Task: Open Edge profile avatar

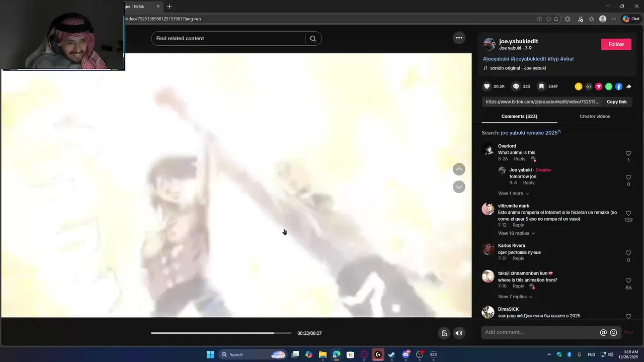Action: [x=603, y=19]
